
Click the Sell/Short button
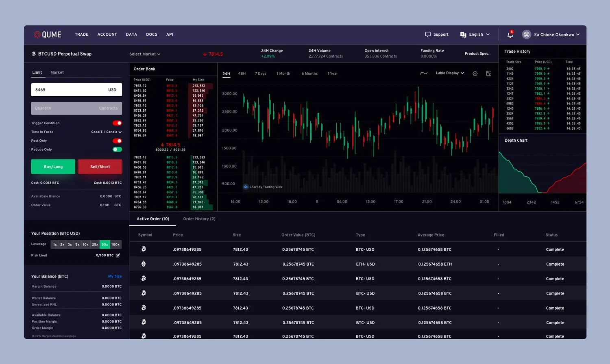click(100, 167)
